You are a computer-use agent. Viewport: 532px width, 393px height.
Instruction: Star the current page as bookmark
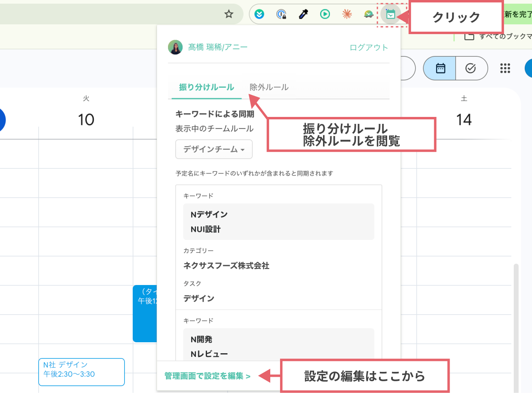click(x=228, y=13)
